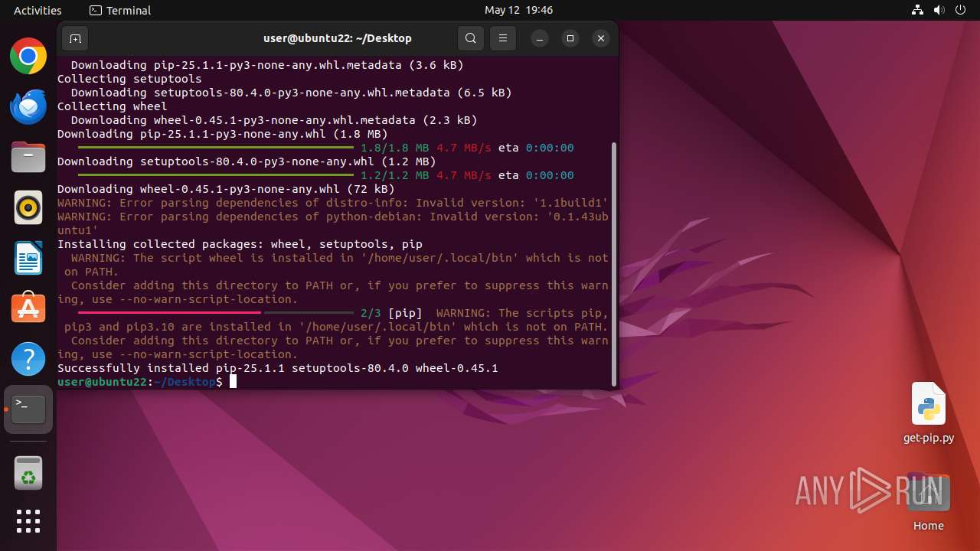
Task: Click the 2/3 [pip] install progress bar
Action: click(x=215, y=313)
